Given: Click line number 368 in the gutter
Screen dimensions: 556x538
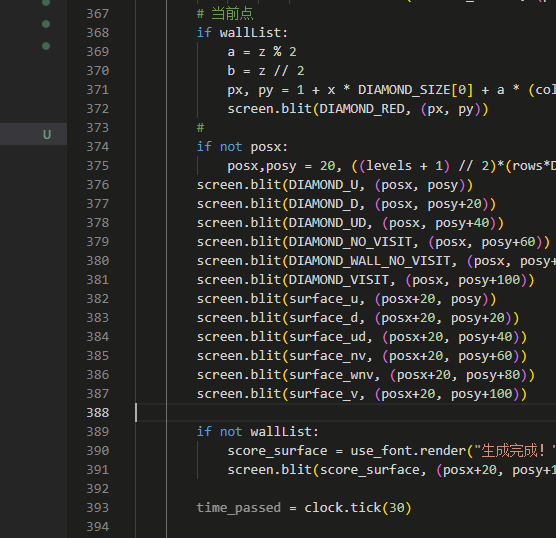Looking at the screenshot, I should pyautogui.click(x=98, y=33).
